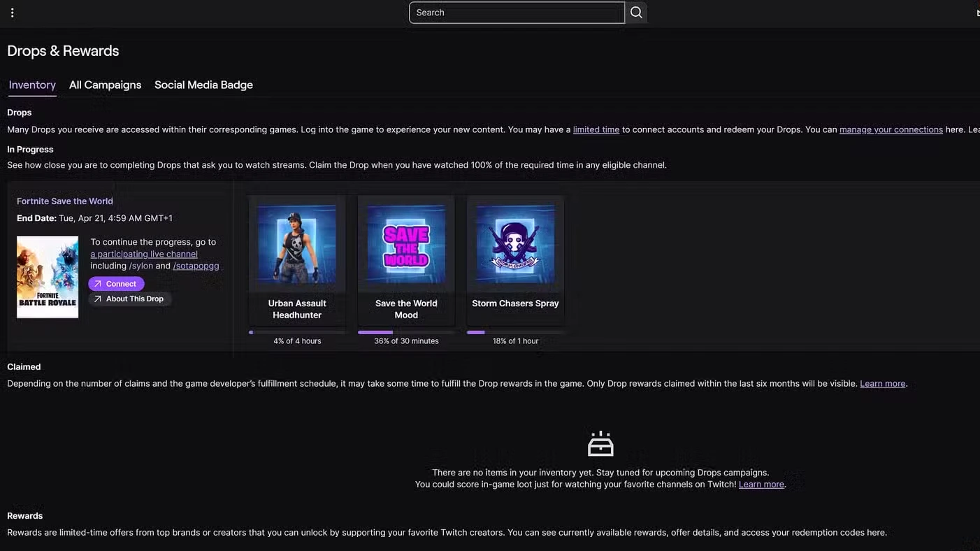Click a participating live channel link

click(144, 254)
